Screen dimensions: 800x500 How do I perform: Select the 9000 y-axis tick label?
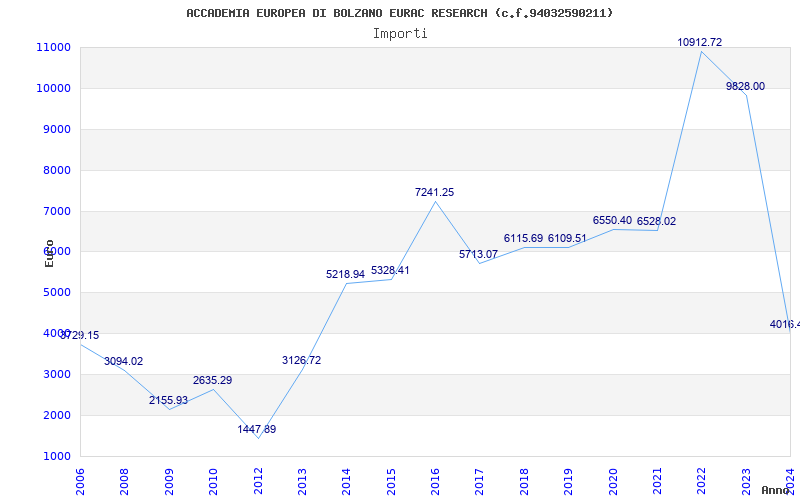point(56,129)
